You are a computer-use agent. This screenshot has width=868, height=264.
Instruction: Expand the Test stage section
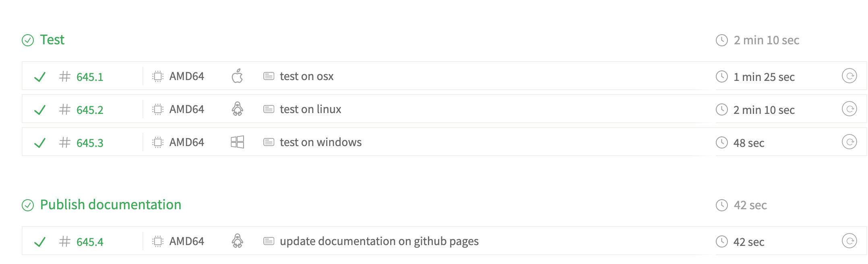[x=52, y=40]
